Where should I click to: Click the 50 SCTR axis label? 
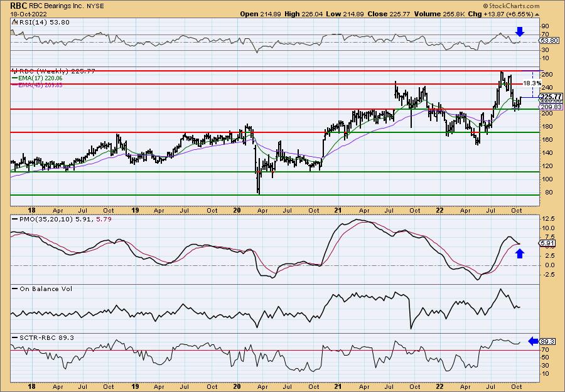[545, 358]
